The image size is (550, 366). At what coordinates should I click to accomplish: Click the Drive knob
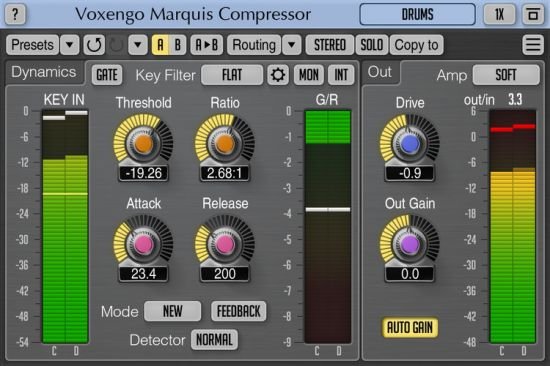(x=410, y=143)
